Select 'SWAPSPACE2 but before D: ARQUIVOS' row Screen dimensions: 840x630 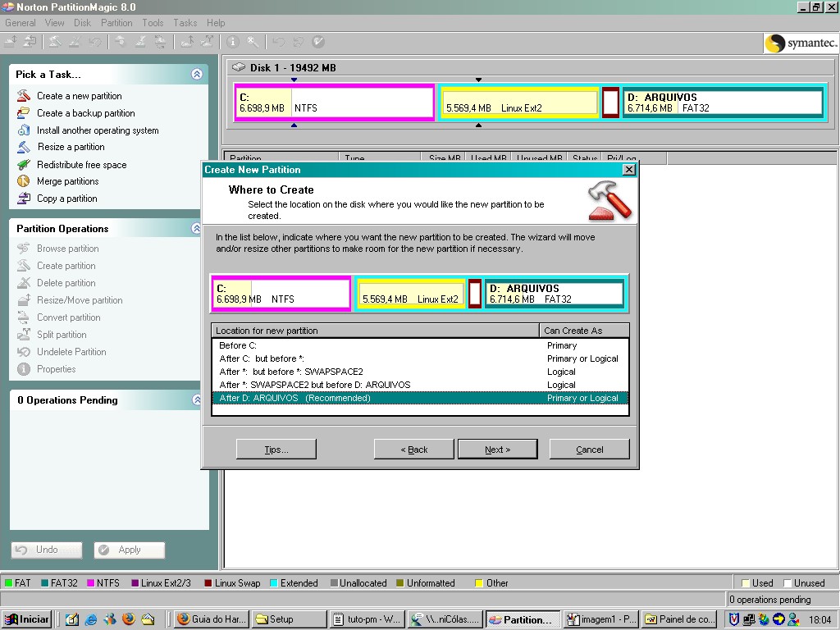(420, 385)
